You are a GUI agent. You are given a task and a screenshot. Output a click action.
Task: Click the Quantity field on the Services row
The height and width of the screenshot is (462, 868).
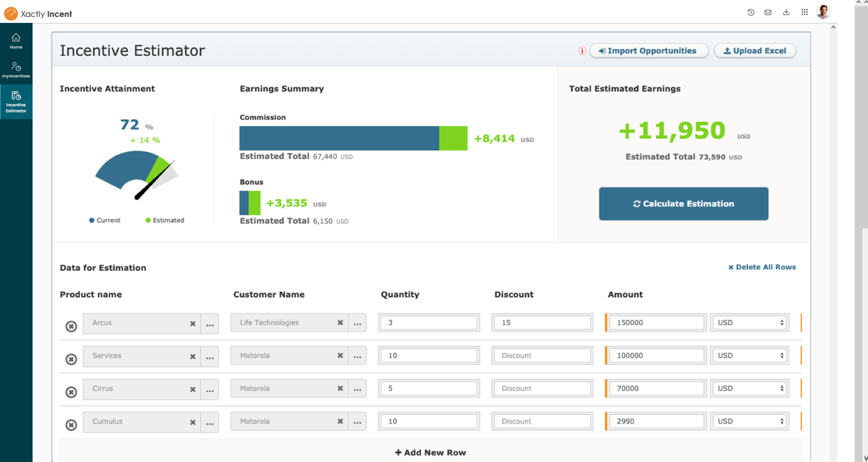pos(429,355)
